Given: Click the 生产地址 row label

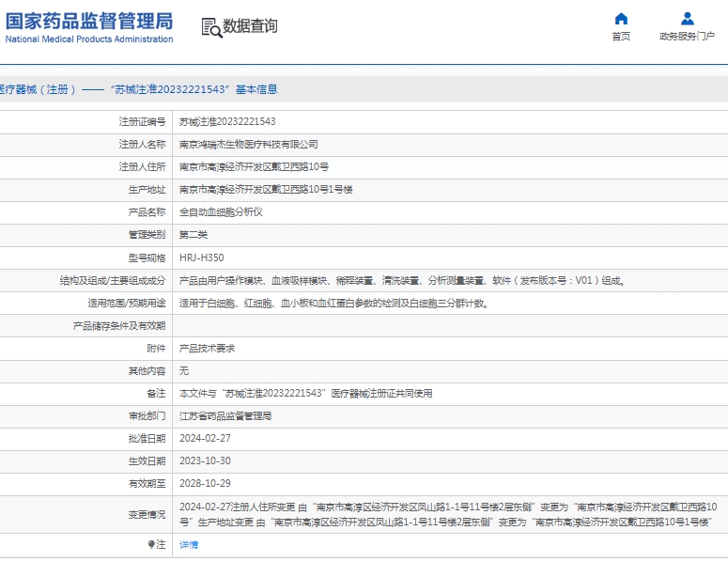Looking at the screenshot, I should pos(147,190).
